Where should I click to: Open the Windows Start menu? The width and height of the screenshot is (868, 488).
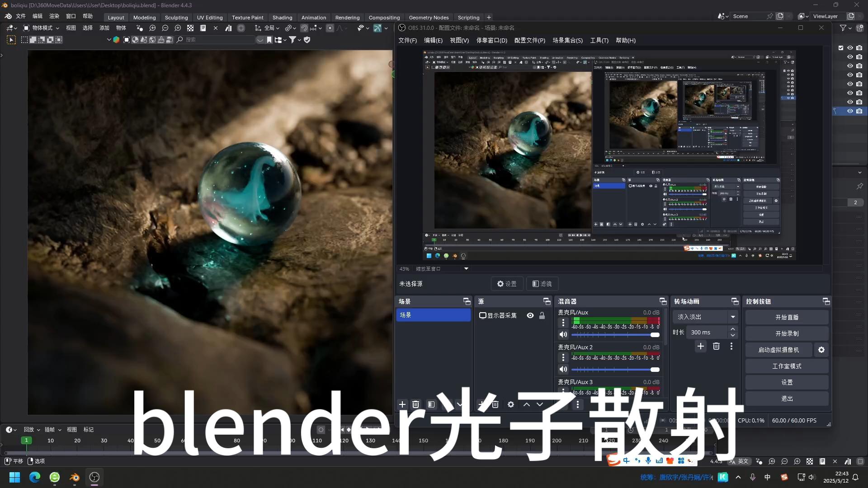15,477
